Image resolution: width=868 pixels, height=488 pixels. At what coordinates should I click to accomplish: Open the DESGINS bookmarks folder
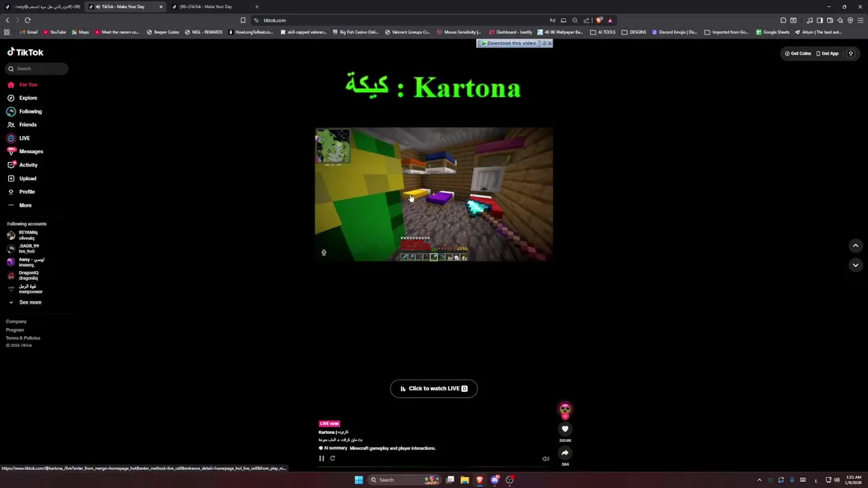point(634,32)
